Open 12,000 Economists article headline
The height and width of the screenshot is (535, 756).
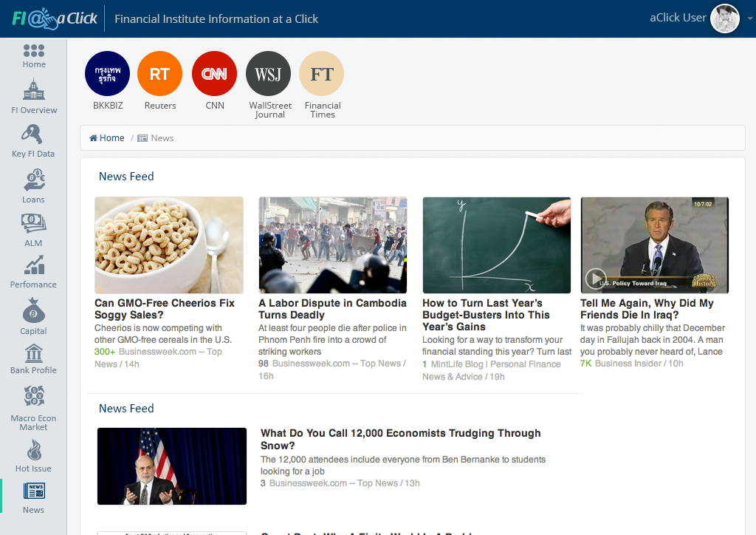tap(401, 439)
